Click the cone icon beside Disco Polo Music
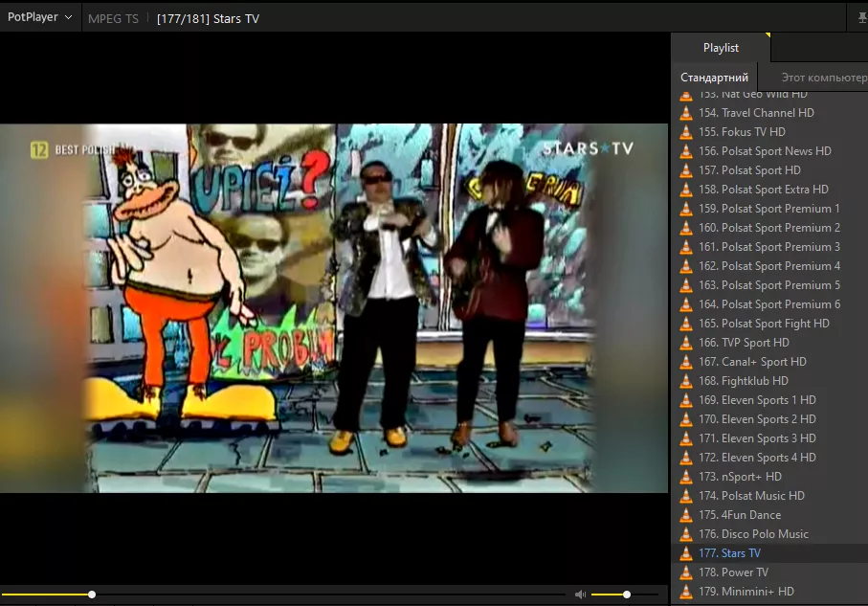Screen dimensions: 868x606 click(x=686, y=534)
